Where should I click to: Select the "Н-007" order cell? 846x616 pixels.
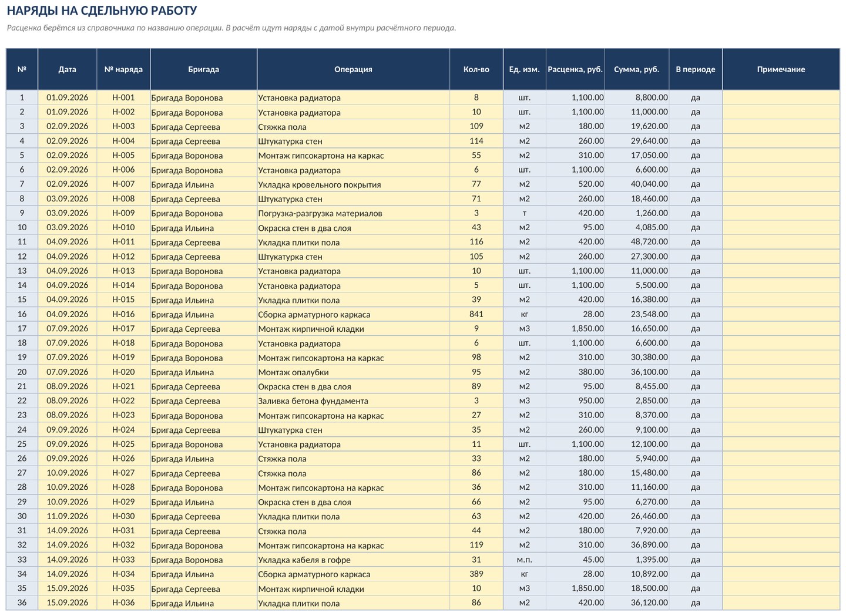click(x=123, y=184)
